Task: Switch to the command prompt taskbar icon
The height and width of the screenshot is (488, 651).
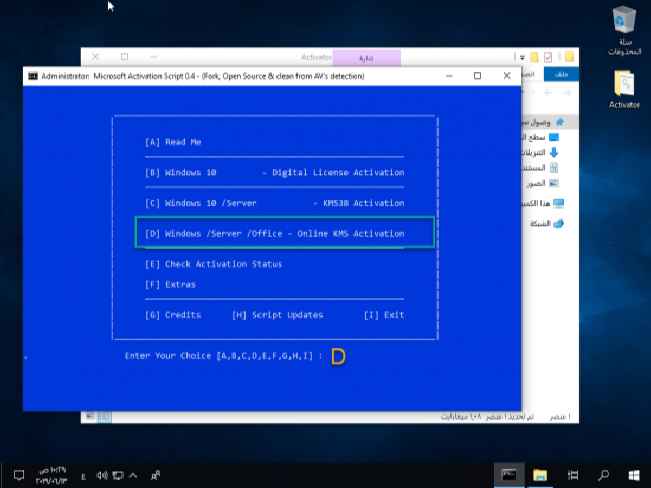Action: pyautogui.click(x=508, y=473)
